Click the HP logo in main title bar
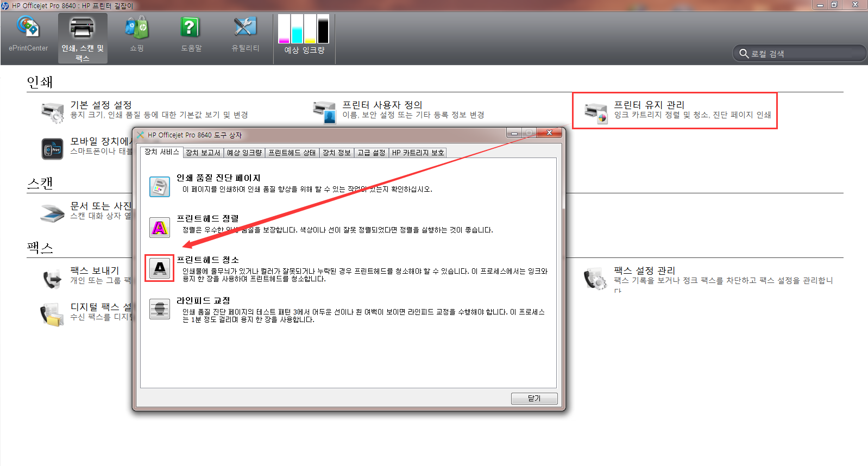Screen dimensions: 868x466 coord(5,5)
